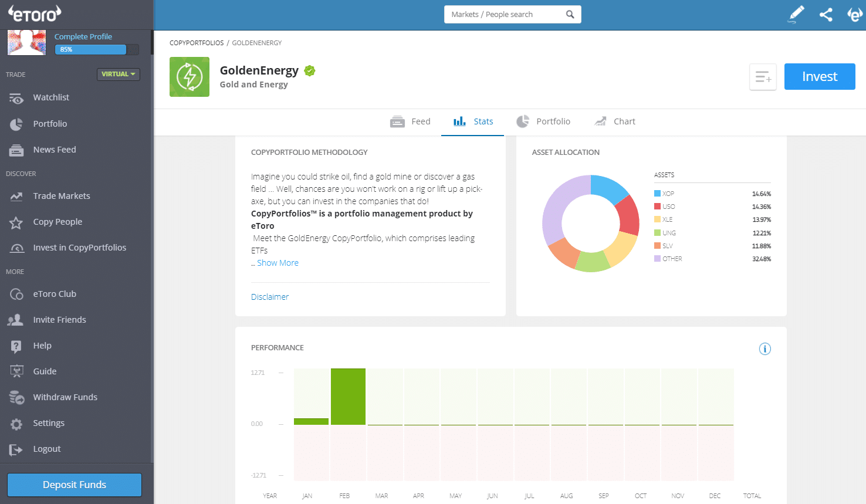Viewport: 866px width, 504px height.
Task: Click the USO red legend swatch
Action: tap(657, 207)
